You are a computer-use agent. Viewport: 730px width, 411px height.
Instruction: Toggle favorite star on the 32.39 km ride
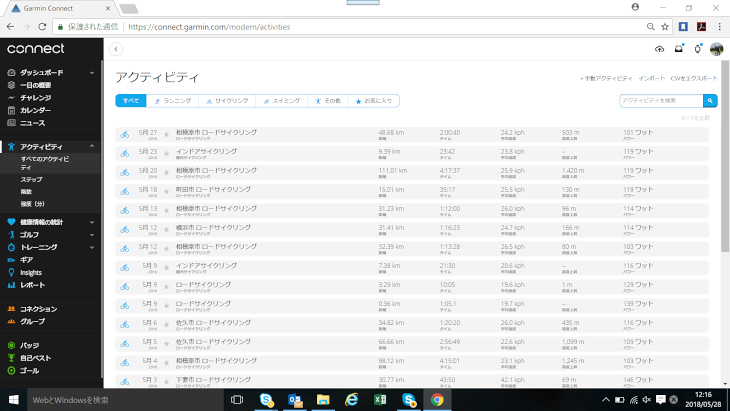click(x=166, y=249)
